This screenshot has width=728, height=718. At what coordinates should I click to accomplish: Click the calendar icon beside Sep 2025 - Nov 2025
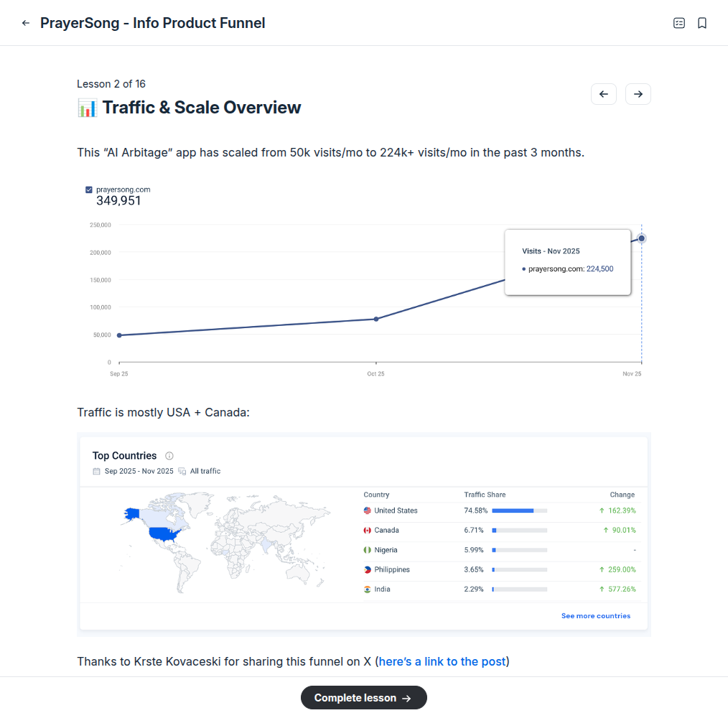(x=97, y=471)
